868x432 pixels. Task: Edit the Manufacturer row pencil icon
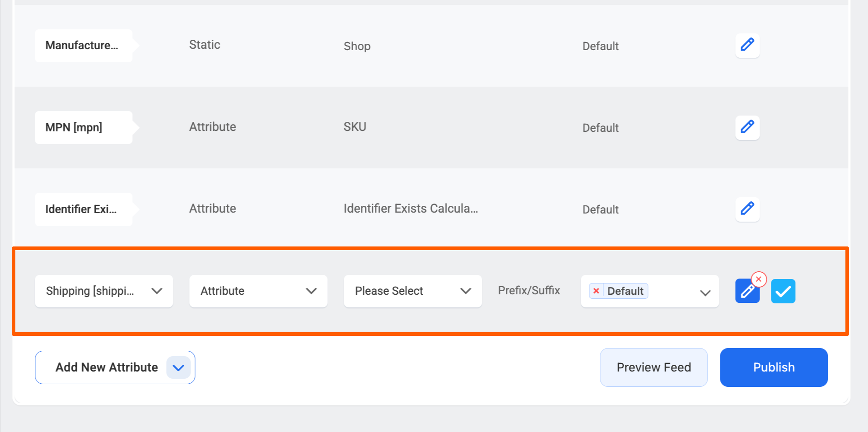[747, 45]
